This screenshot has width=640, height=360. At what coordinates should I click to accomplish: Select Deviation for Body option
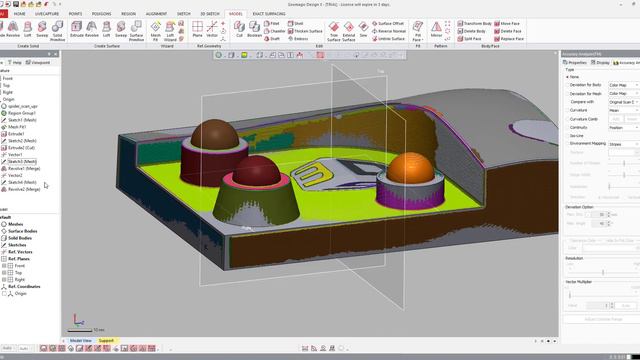point(584,85)
